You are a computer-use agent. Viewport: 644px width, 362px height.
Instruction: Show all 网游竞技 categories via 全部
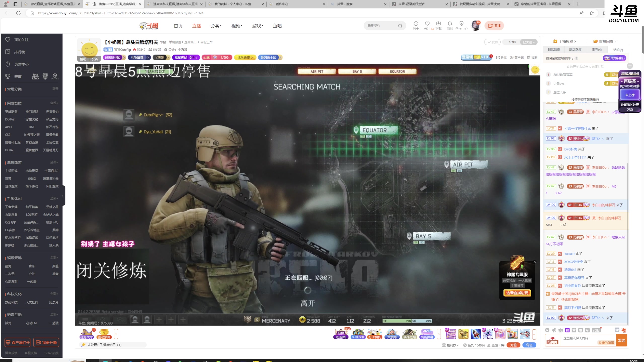(54, 103)
